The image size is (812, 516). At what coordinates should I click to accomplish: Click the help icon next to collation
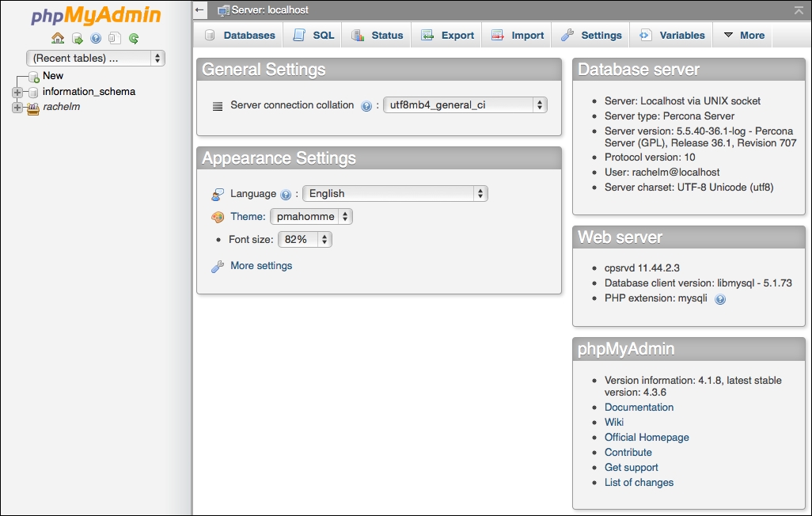(x=366, y=106)
